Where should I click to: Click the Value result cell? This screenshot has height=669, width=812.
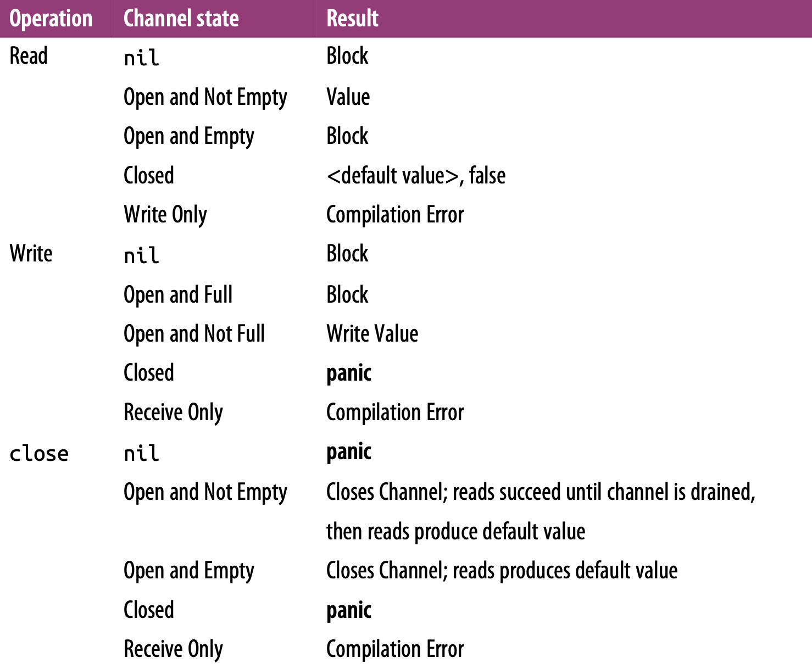pos(348,97)
